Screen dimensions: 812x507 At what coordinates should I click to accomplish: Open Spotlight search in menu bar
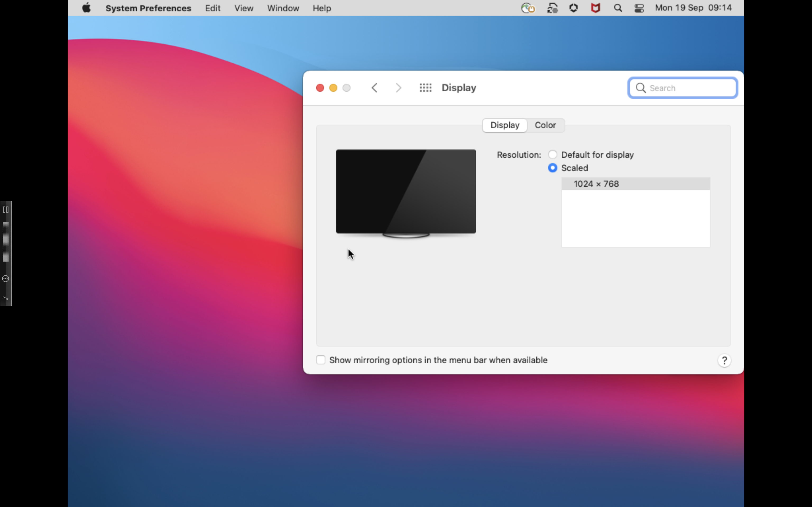618,8
